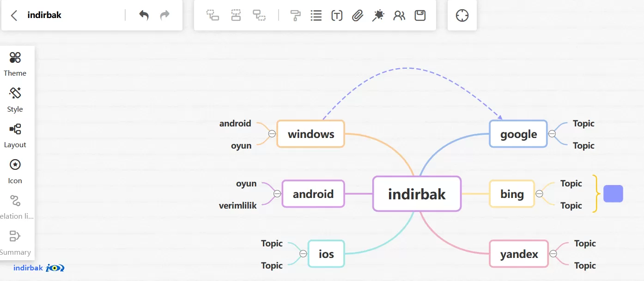The width and height of the screenshot is (644, 281).
Task: Select the lower Topic under yandex
Action: click(x=585, y=265)
